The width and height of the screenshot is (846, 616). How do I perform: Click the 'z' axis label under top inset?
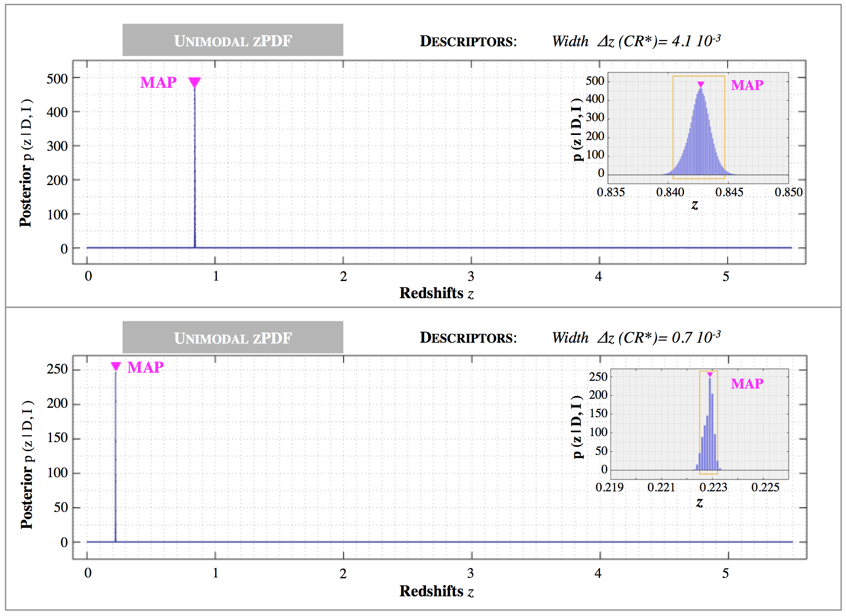point(695,205)
